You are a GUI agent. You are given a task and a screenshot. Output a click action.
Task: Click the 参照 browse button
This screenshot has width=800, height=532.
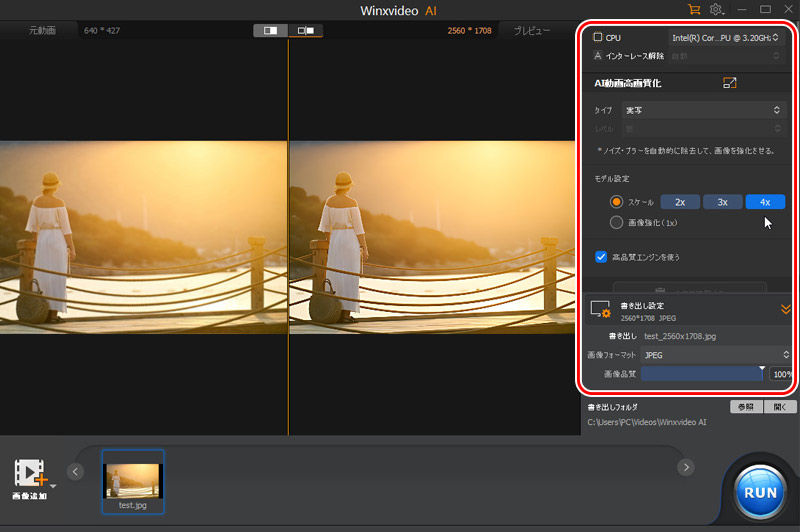746,407
